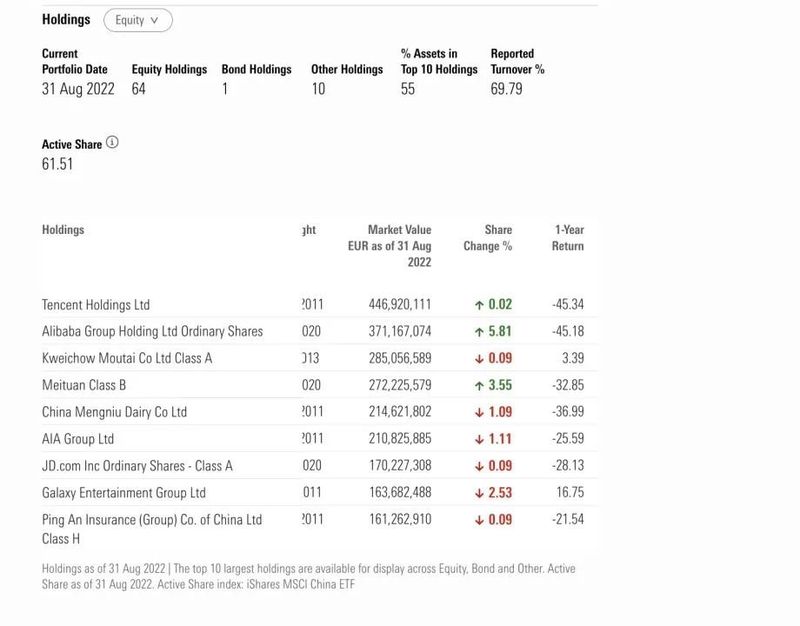Open JD.com Inc Ordinary Shares - Class A
Image resolution: width=800 pixels, height=626 pixels.
coord(137,466)
